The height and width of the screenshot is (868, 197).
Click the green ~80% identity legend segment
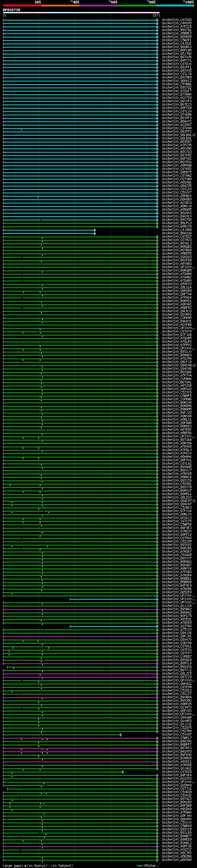(136, 6)
